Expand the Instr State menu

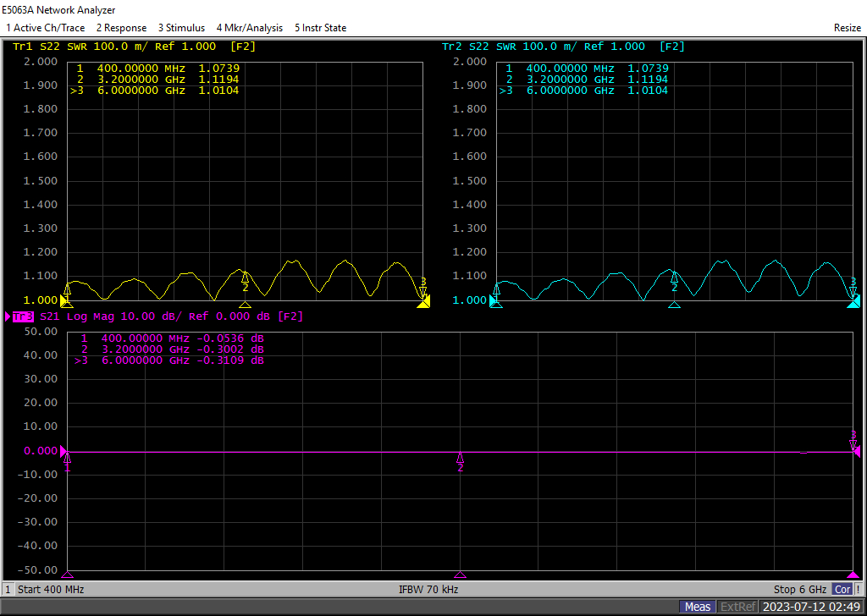(x=320, y=28)
